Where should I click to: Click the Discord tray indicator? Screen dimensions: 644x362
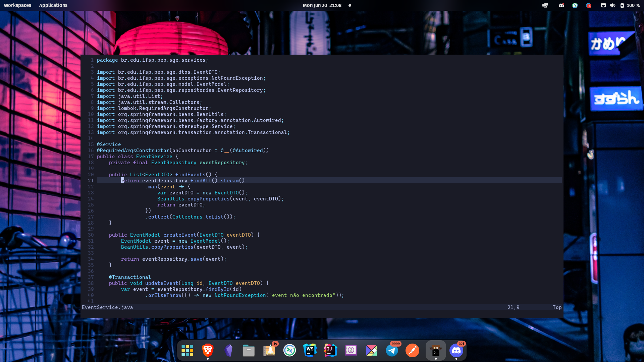561,5
